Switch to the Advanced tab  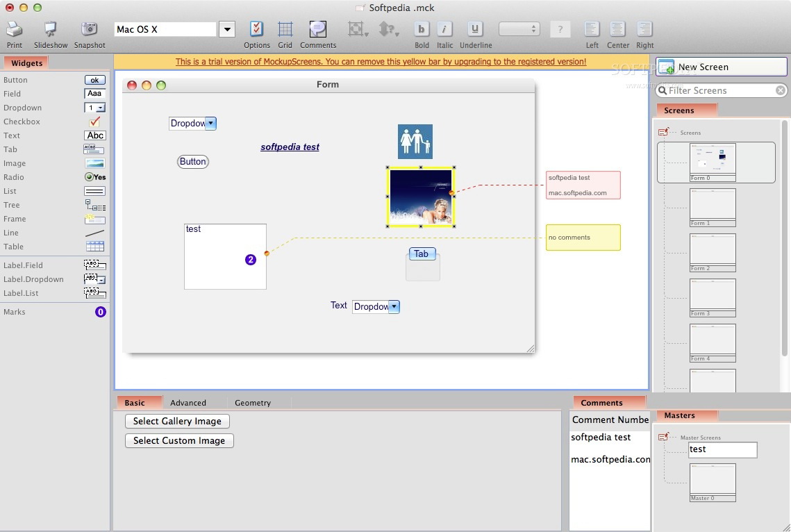pyautogui.click(x=188, y=403)
